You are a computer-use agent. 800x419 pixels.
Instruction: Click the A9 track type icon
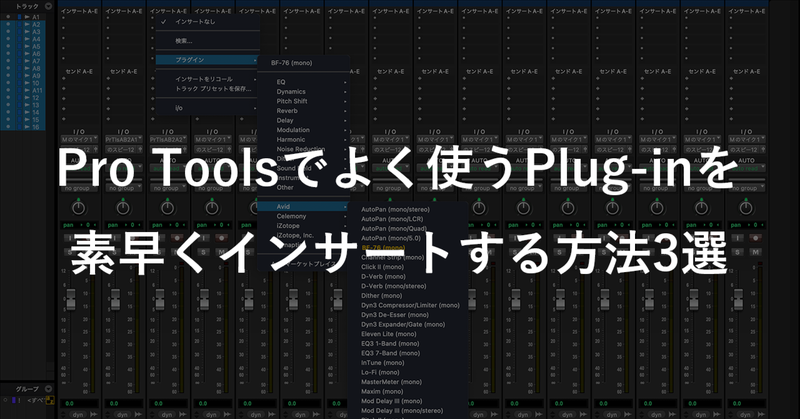[x=27, y=76]
